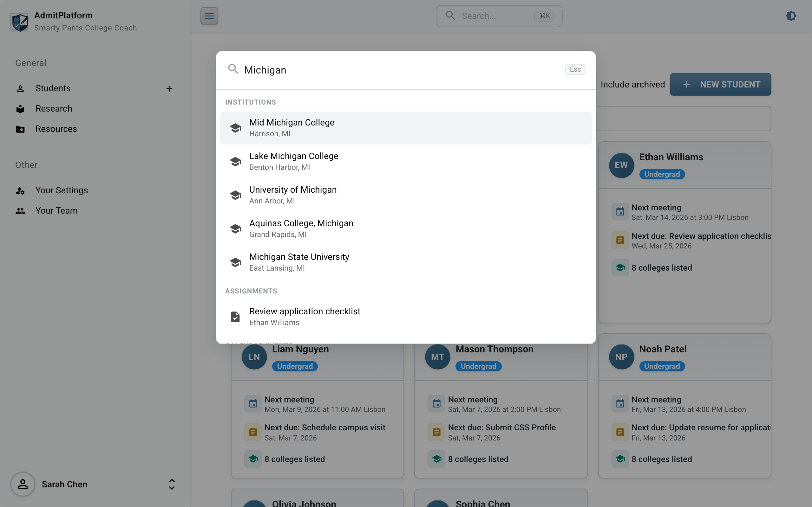The height and width of the screenshot is (507, 812).
Task: Click the plus icon next to Students
Action: pos(169,88)
